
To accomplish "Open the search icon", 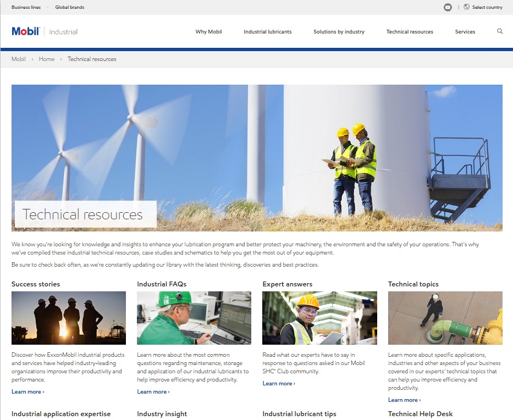I will (x=499, y=31).
